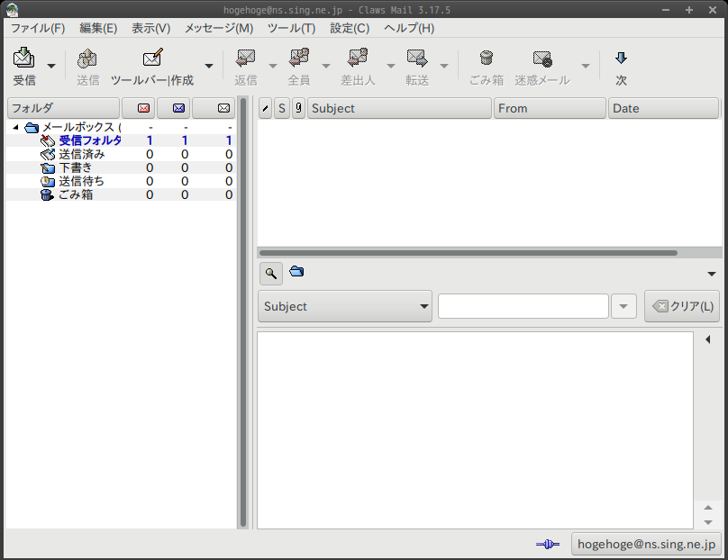Select the ごみ箱 folder in tree
The width and height of the screenshot is (728, 560).
coord(76,194)
